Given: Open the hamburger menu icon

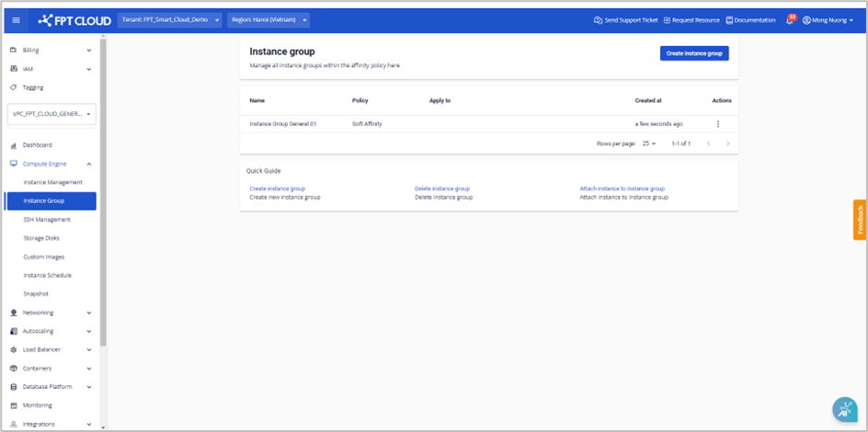Looking at the screenshot, I should [x=16, y=20].
